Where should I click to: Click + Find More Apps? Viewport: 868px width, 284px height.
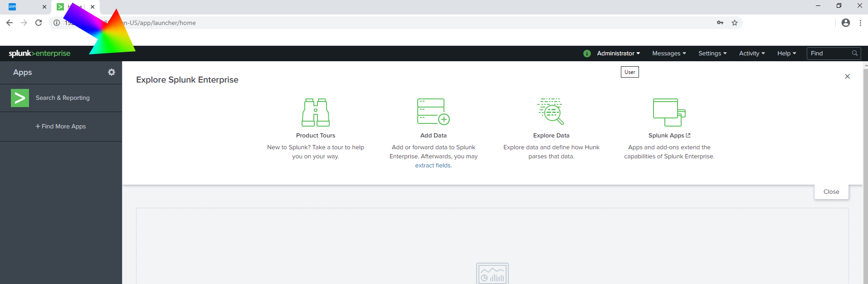pos(61,126)
